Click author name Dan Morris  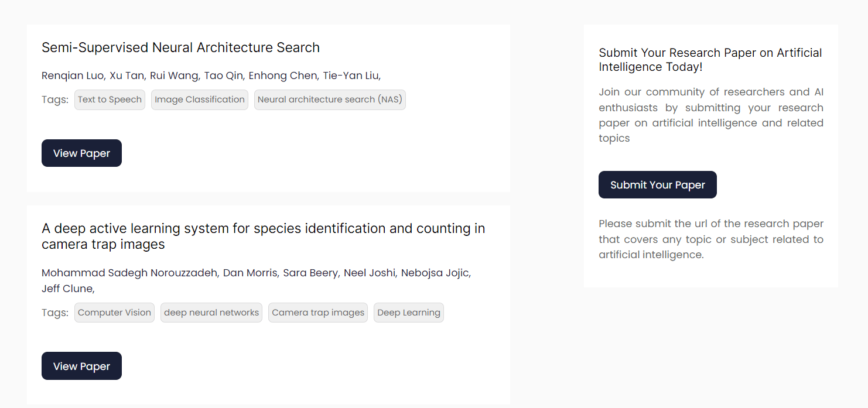pos(250,273)
